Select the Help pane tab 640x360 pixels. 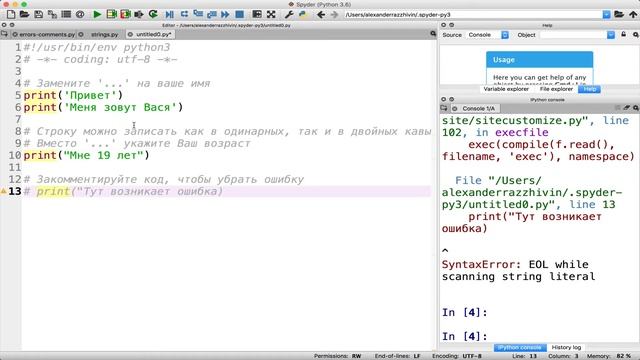click(589, 89)
